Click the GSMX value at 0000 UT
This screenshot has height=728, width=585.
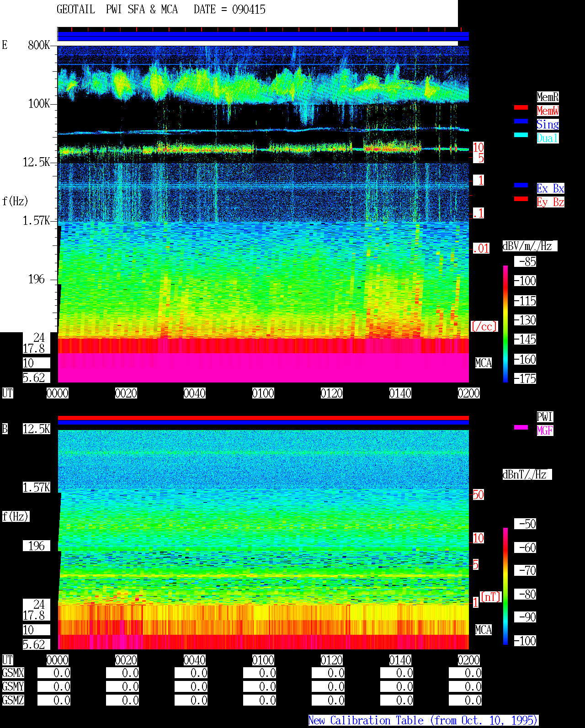[54, 673]
